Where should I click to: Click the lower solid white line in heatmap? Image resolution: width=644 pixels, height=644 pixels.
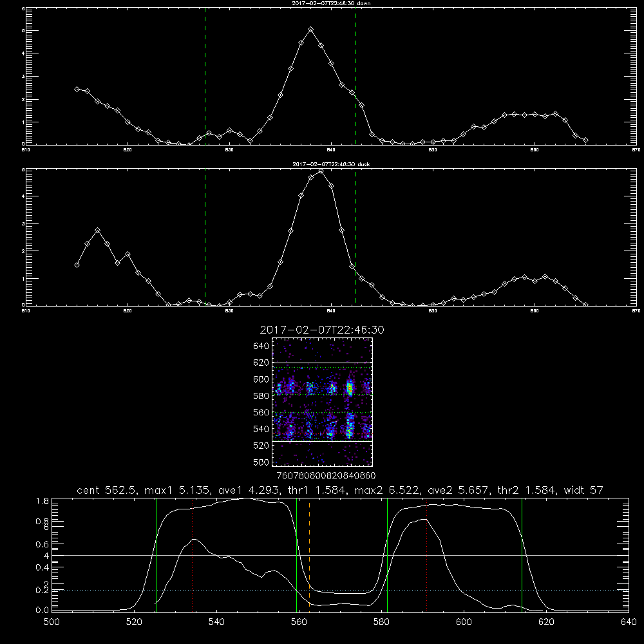(x=323, y=441)
